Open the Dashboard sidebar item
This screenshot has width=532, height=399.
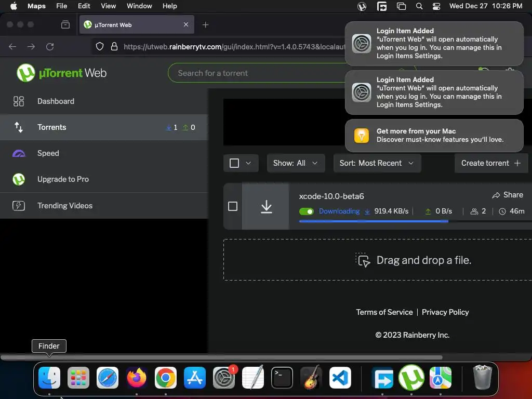[x=103, y=101]
